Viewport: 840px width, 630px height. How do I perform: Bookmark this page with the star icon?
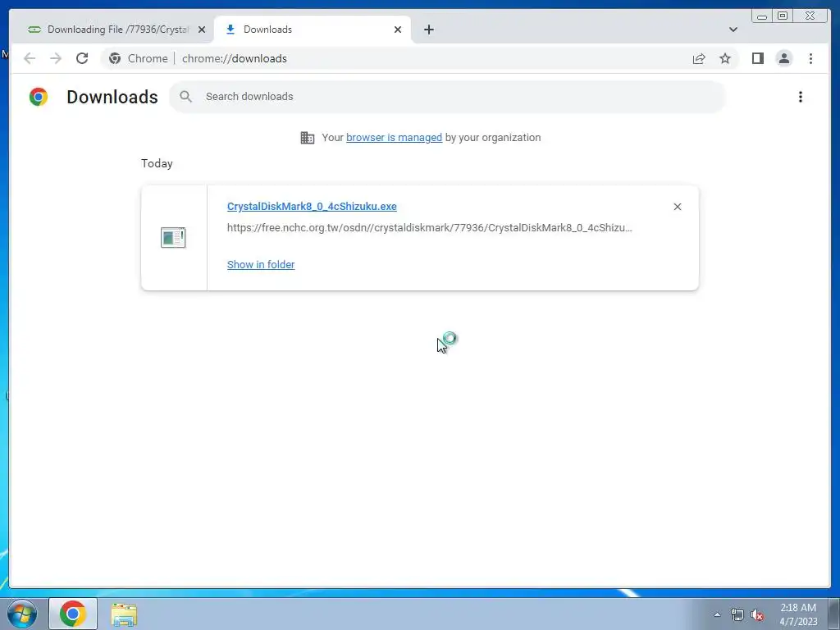pyautogui.click(x=725, y=58)
